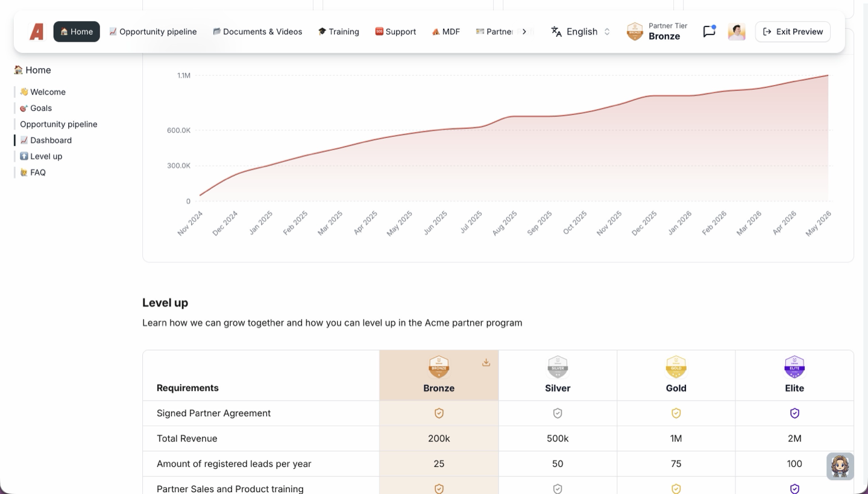Click Silver shield in Signed Partner Agreement row
The image size is (868, 494).
pos(558,413)
